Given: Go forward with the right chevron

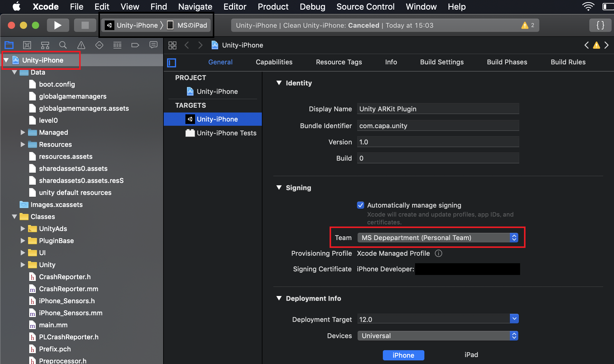Looking at the screenshot, I should pyautogui.click(x=200, y=45).
